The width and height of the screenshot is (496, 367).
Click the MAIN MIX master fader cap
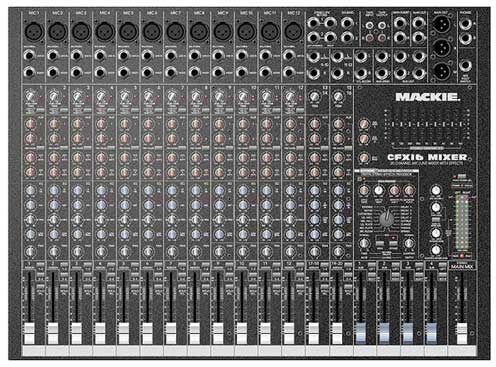tap(462, 333)
